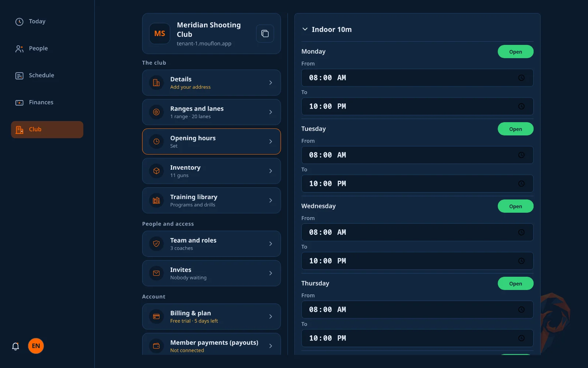Viewport: 588px width, 368px height.
Task: Expand Details row chevron
Action: (270, 83)
